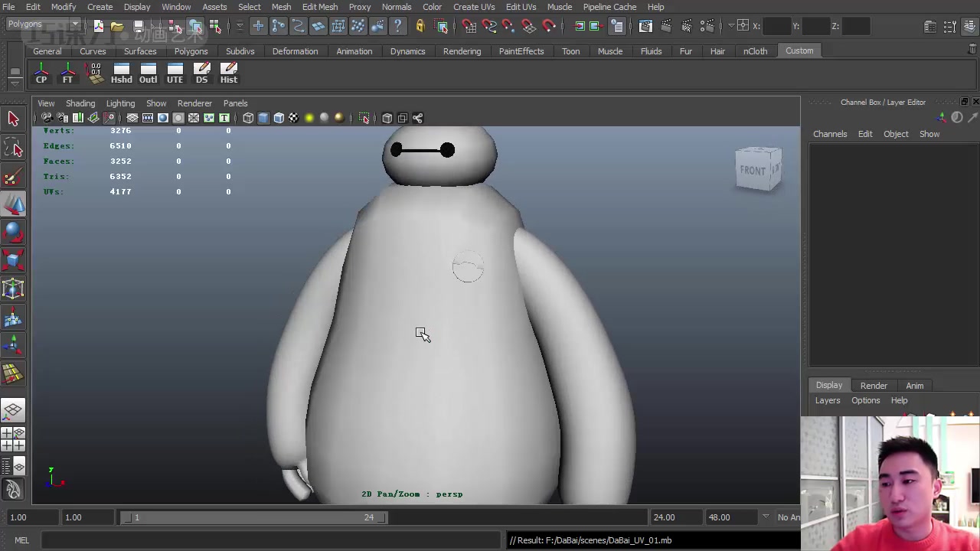This screenshot has width=980, height=551.
Task: Switch to four view layout
Action: click(13, 439)
